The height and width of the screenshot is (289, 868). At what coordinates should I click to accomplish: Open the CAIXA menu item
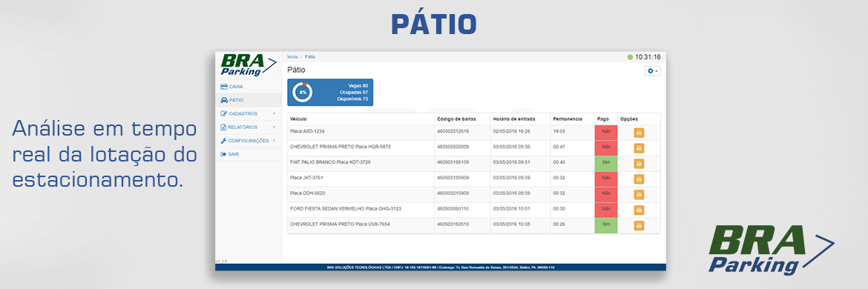[249, 87]
